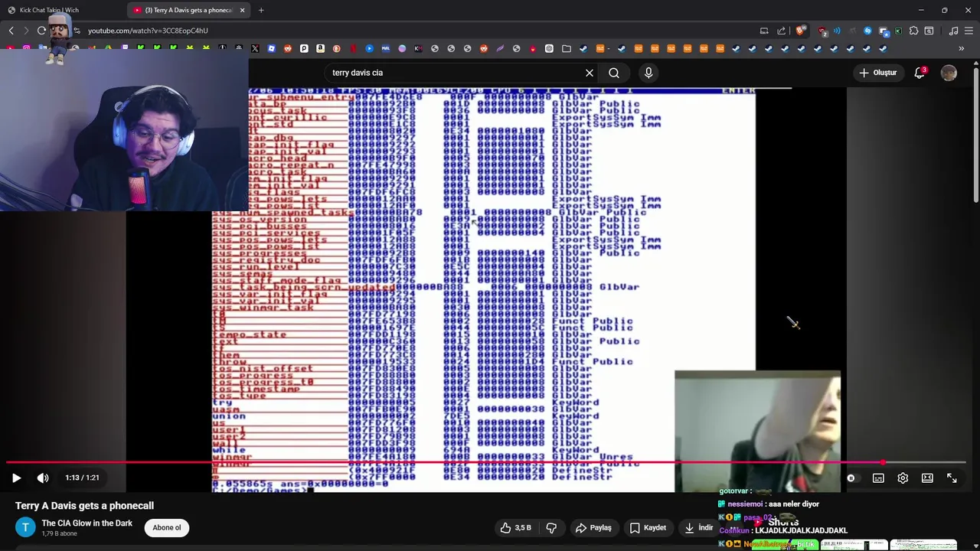980x551 pixels.
Task: Click the '1,79 B abone' subscriber count
Action: pyautogui.click(x=59, y=533)
